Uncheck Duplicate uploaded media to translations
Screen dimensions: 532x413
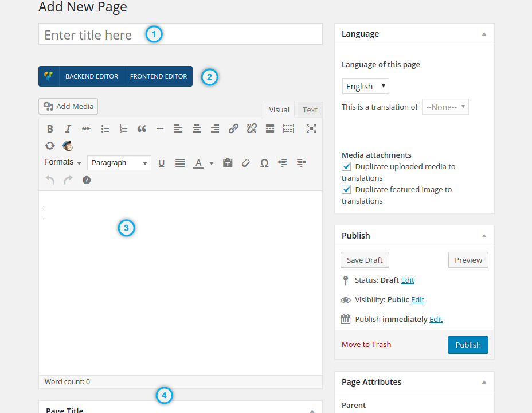[346, 166]
